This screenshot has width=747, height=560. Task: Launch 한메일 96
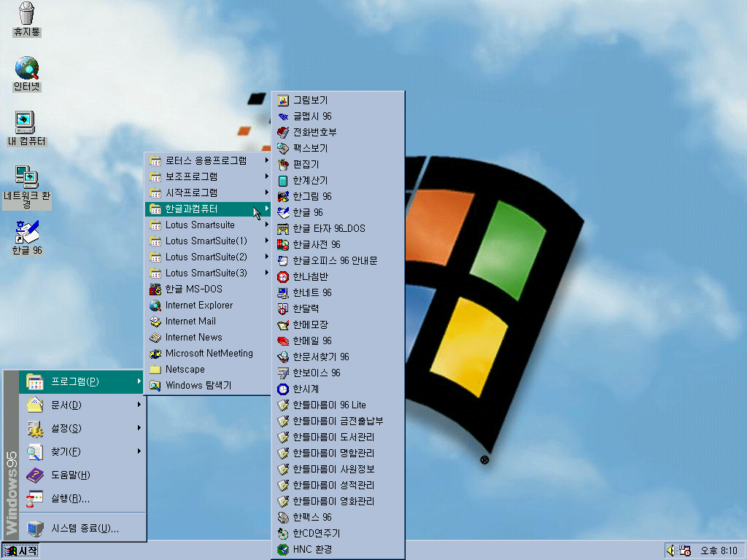coord(338,341)
